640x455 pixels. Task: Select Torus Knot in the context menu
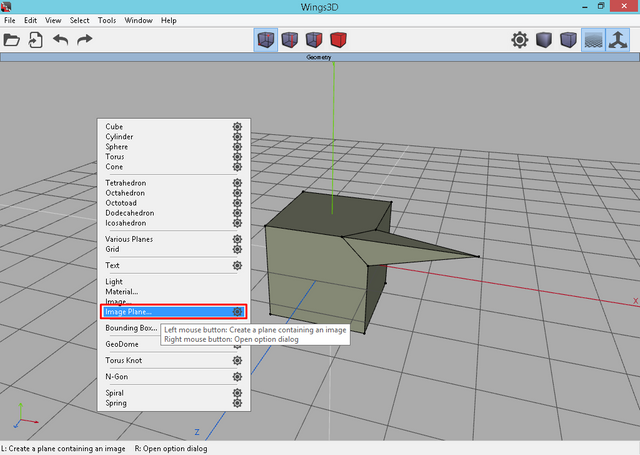[124, 360]
